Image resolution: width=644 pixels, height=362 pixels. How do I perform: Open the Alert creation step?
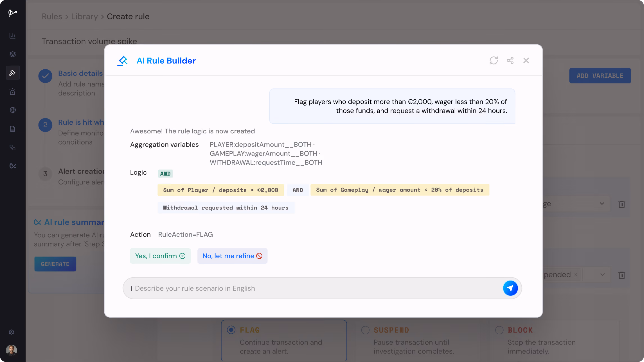coord(81,171)
